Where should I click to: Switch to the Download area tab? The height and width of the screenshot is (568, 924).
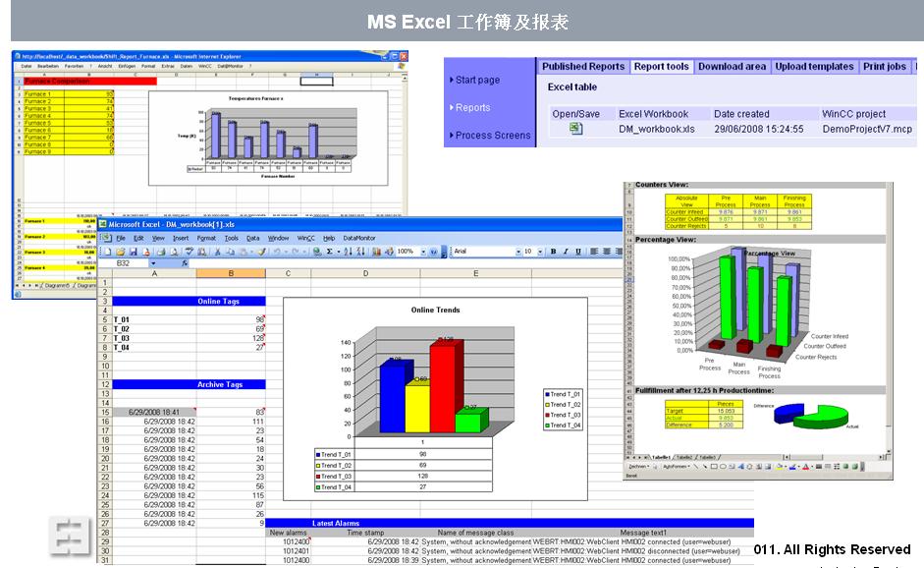pyautogui.click(x=732, y=67)
